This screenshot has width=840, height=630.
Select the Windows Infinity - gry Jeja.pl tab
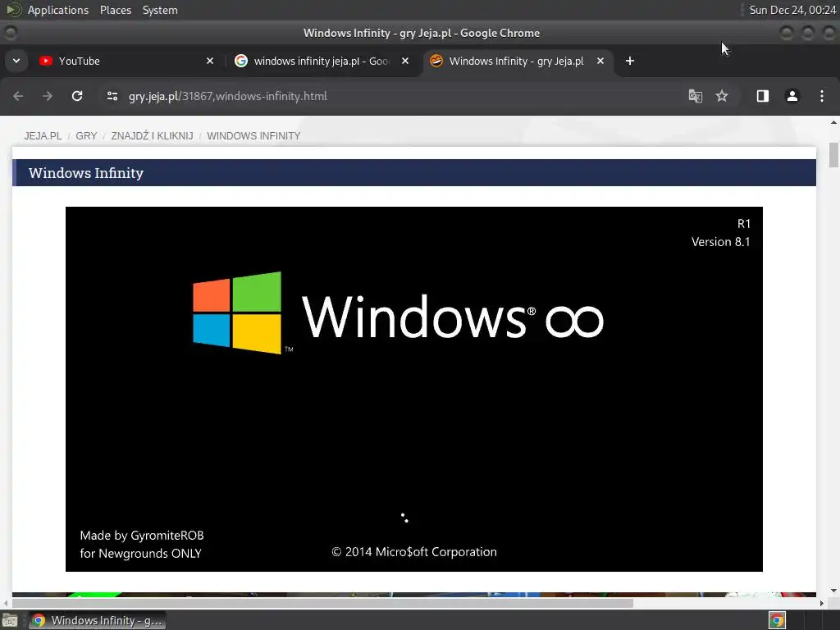(518, 61)
